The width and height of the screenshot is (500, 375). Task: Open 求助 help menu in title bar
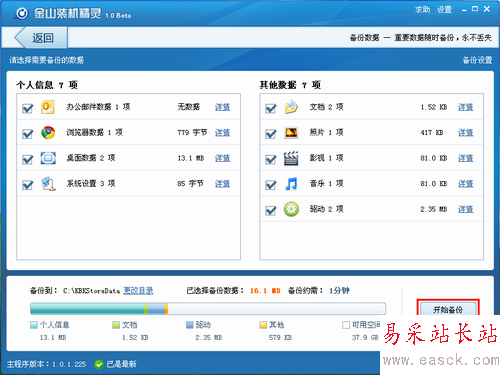tap(423, 10)
